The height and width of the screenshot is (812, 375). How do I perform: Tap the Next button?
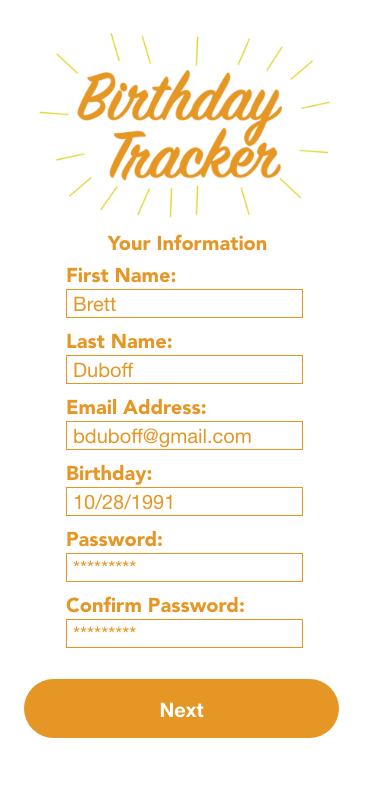(x=181, y=708)
